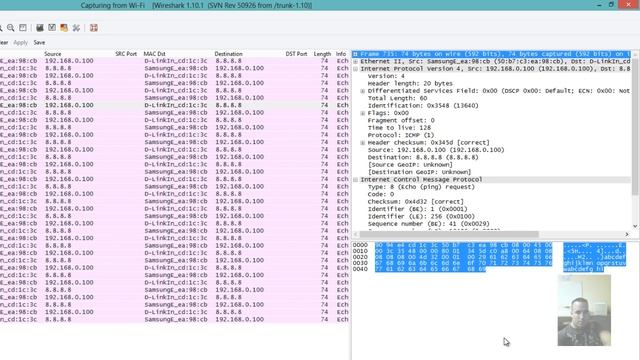Open the Help lifebuoy toolbar icon
This screenshot has width=640, height=360.
(x=93, y=28)
